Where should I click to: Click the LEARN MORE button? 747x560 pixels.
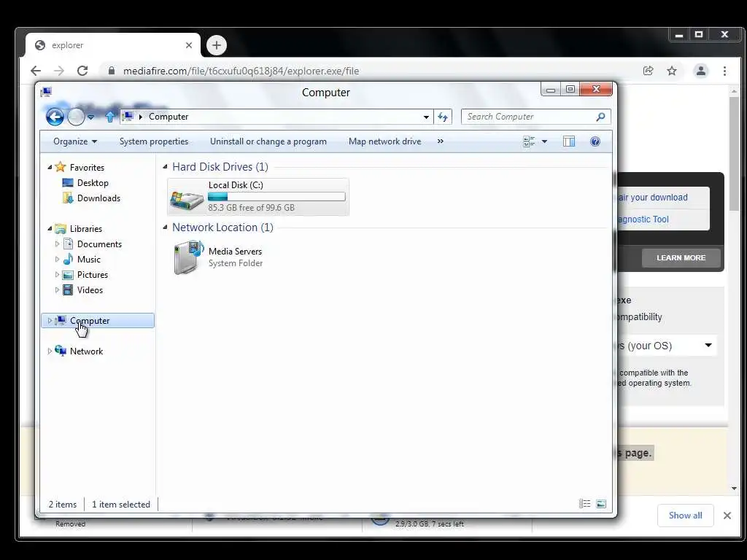pyautogui.click(x=681, y=257)
